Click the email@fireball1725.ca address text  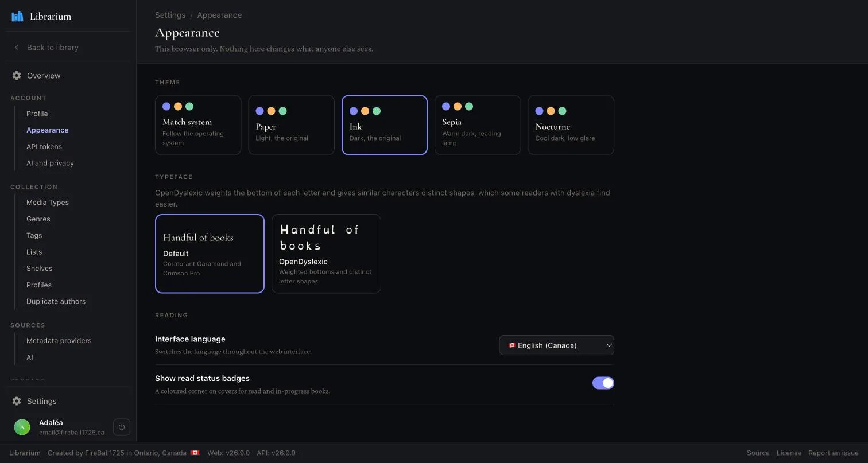coord(72,433)
